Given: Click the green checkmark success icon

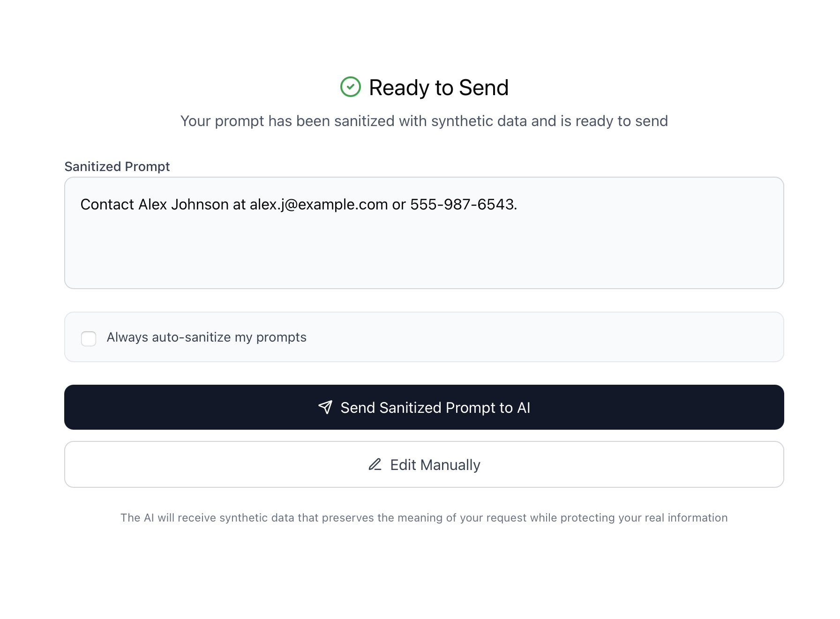Looking at the screenshot, I should (x=350, y=87).
